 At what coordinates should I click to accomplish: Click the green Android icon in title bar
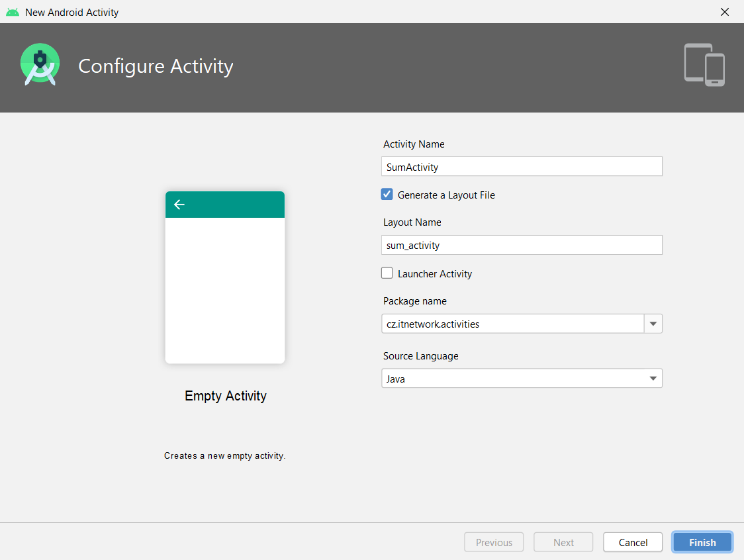pos(12,11)
